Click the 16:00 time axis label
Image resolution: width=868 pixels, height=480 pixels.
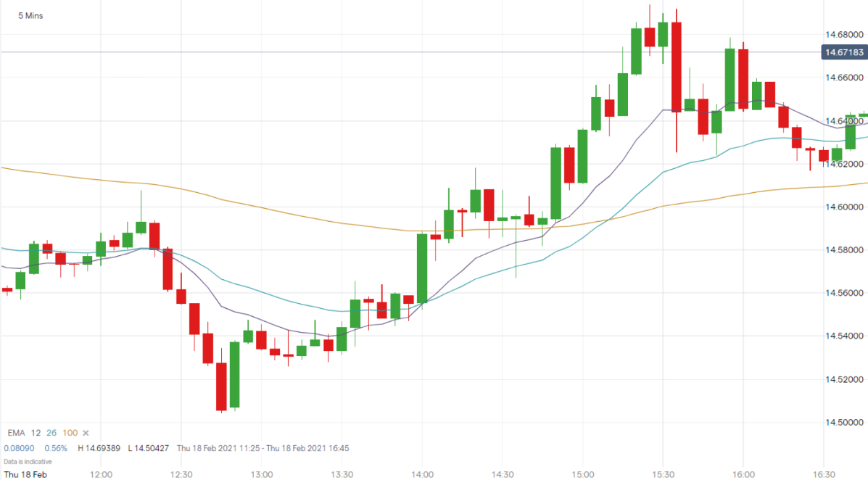pos(743,474)
